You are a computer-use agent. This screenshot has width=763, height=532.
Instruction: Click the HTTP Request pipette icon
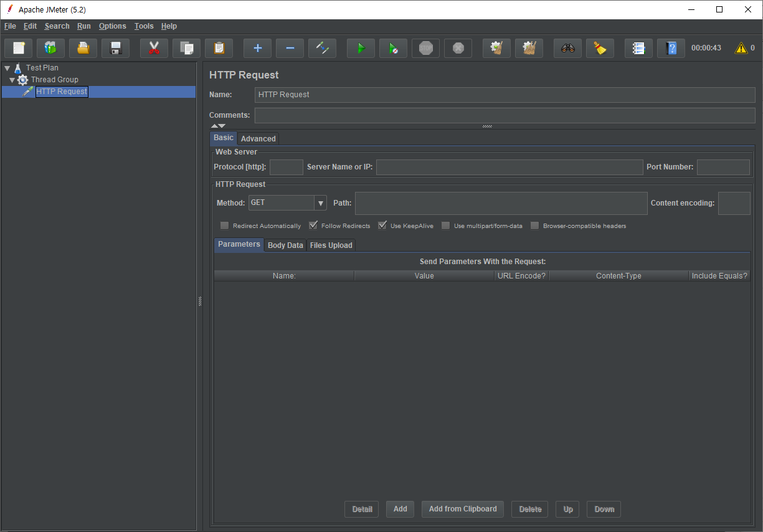pos(28,92)
